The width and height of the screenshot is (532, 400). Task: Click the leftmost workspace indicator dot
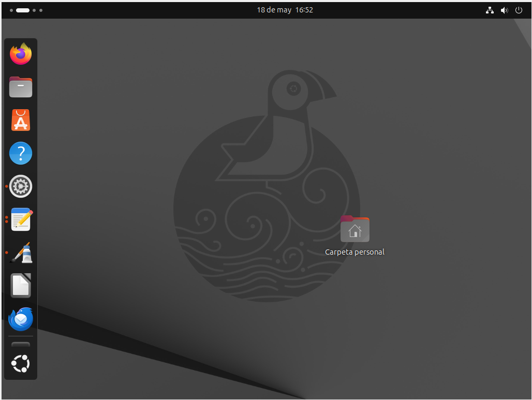(x=11, y=10)
